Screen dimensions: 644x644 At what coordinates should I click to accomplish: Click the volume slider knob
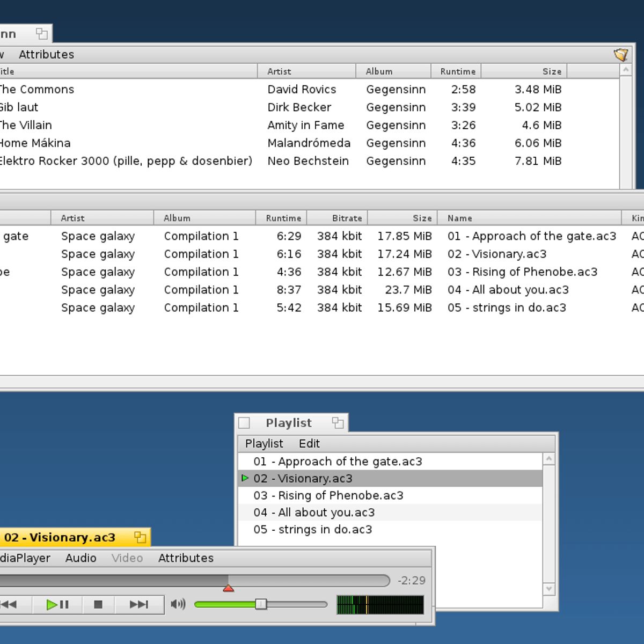(x=261, y=604)
